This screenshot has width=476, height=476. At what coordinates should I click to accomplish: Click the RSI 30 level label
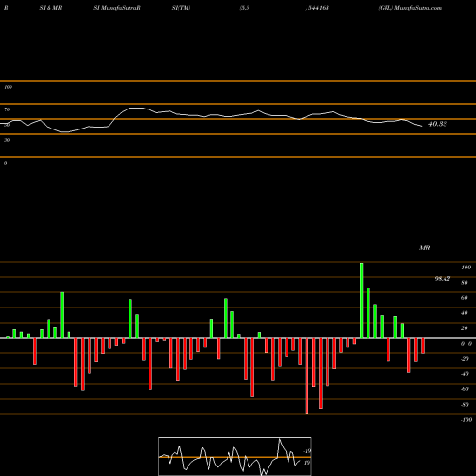coord(7,140)
